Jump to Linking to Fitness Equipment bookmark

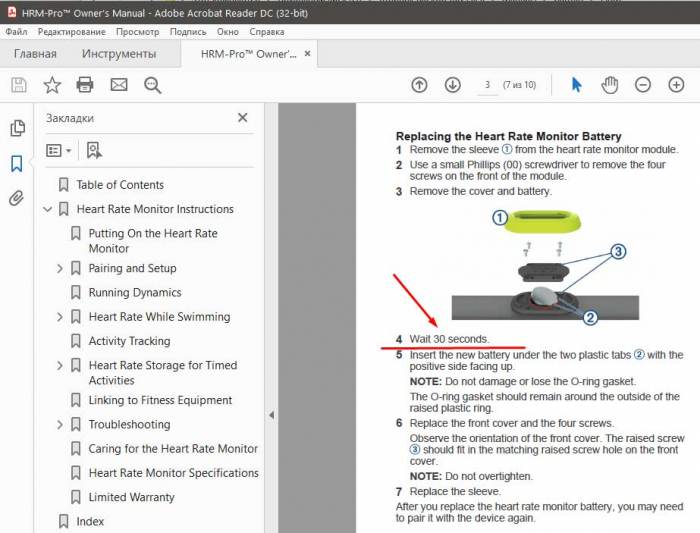[x=160, y=400]
